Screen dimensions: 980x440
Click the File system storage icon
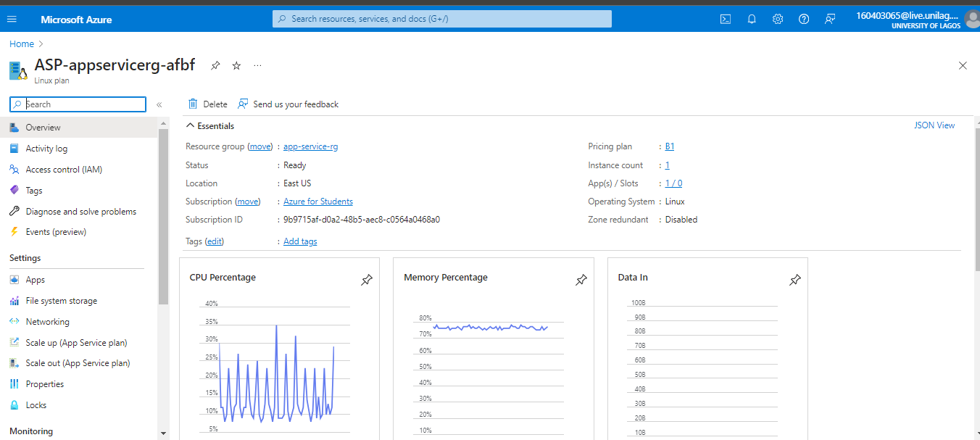[14, 301]
